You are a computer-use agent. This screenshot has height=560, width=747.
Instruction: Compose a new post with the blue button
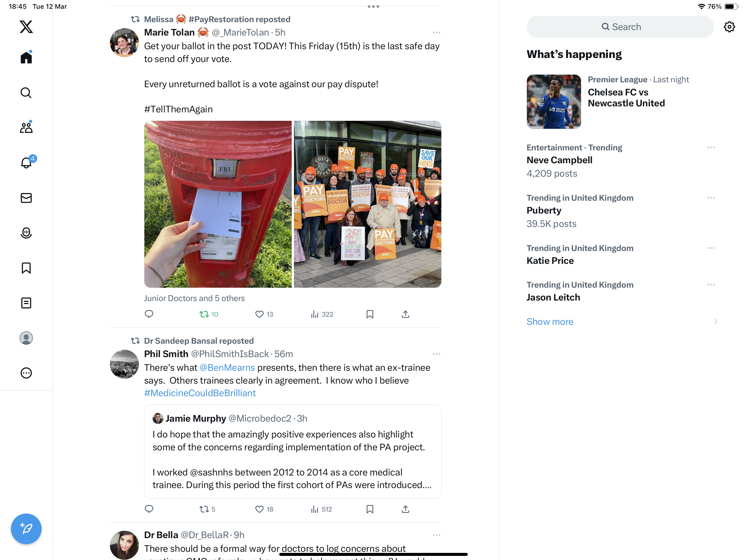pyautogui.click(x=26, y=529)
